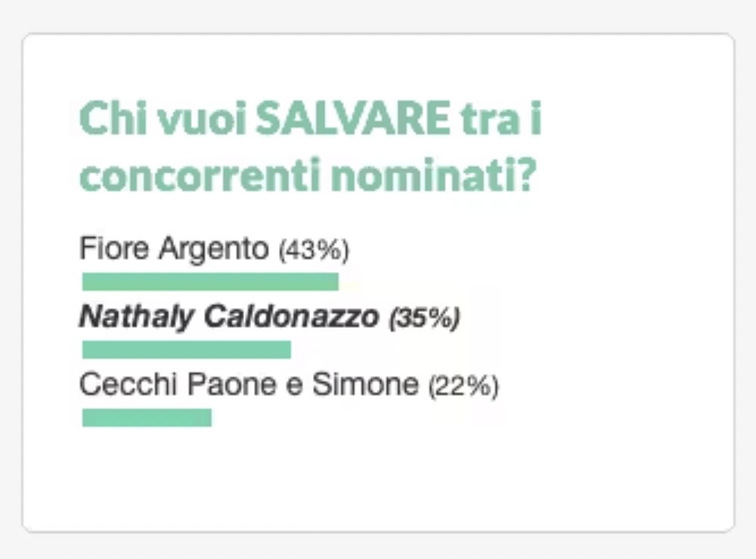Click the Nathaly Caldonazzo green result bar
The width and height of the screenshot is (756, 559).
187,350
